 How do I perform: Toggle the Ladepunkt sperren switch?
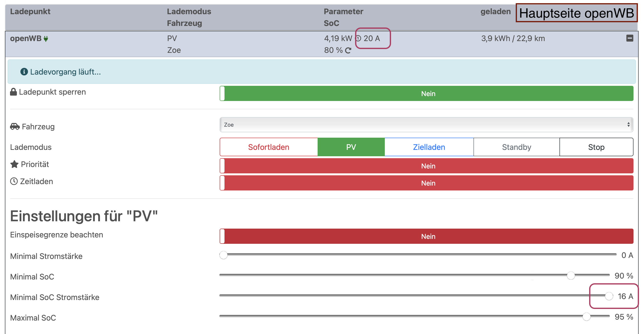pos(426,94)
